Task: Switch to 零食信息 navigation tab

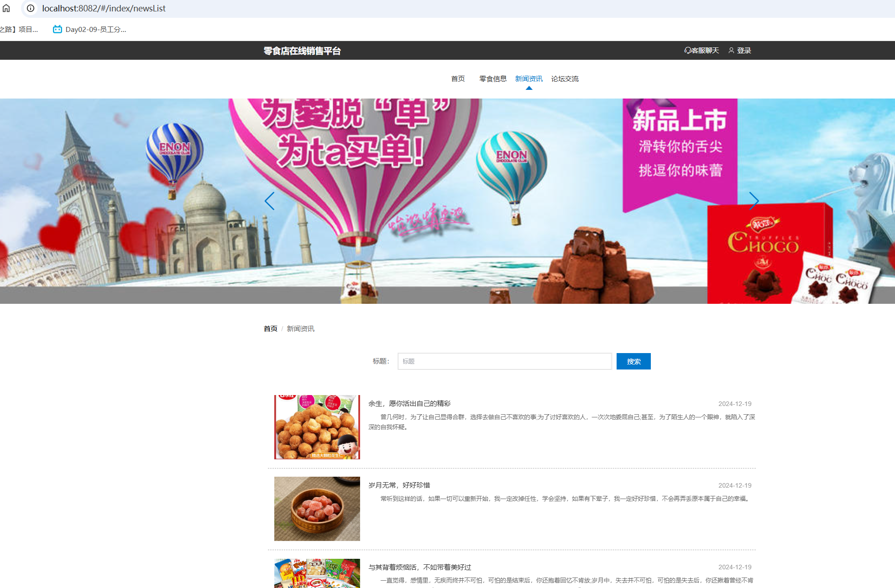Action: [x=493, y=79]
